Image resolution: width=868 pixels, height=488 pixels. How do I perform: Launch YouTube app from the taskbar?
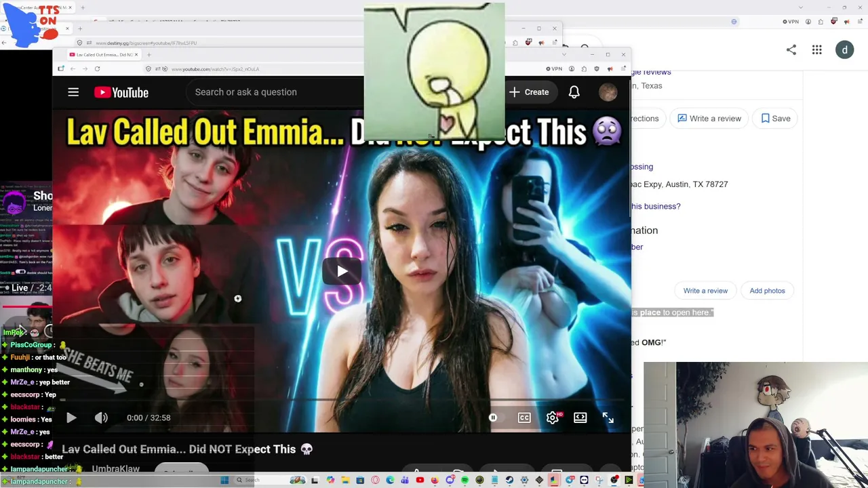(420, 480)
